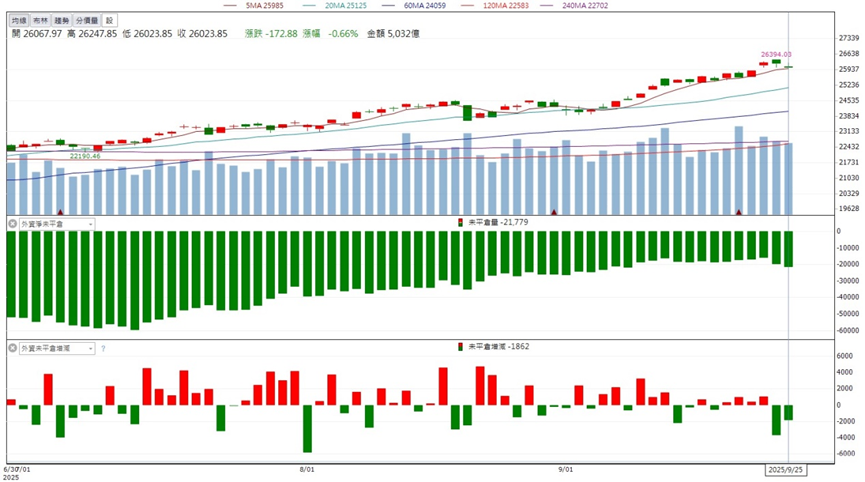Viewport: 865px width, 482px height.
Task: Click the 9/01 date axis label
Action: (x=565, y=469)
